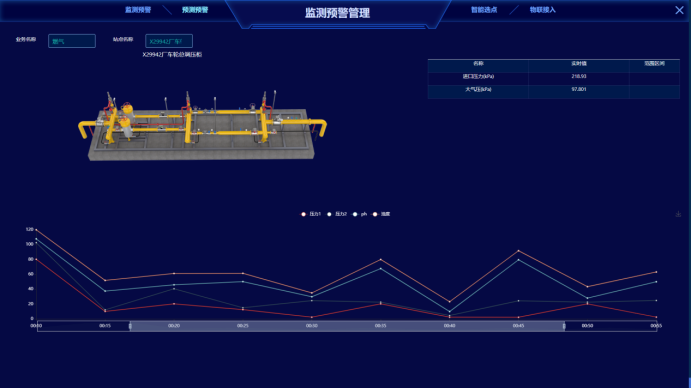Toggle the 温度 series in the legend
692x389 pixels.
(382, 214)
